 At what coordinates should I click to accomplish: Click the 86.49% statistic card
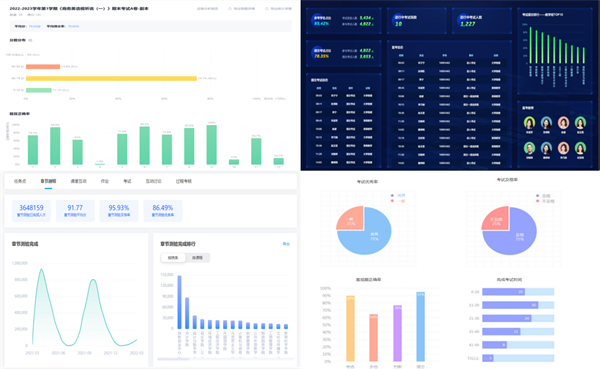(x=163, y=211)
